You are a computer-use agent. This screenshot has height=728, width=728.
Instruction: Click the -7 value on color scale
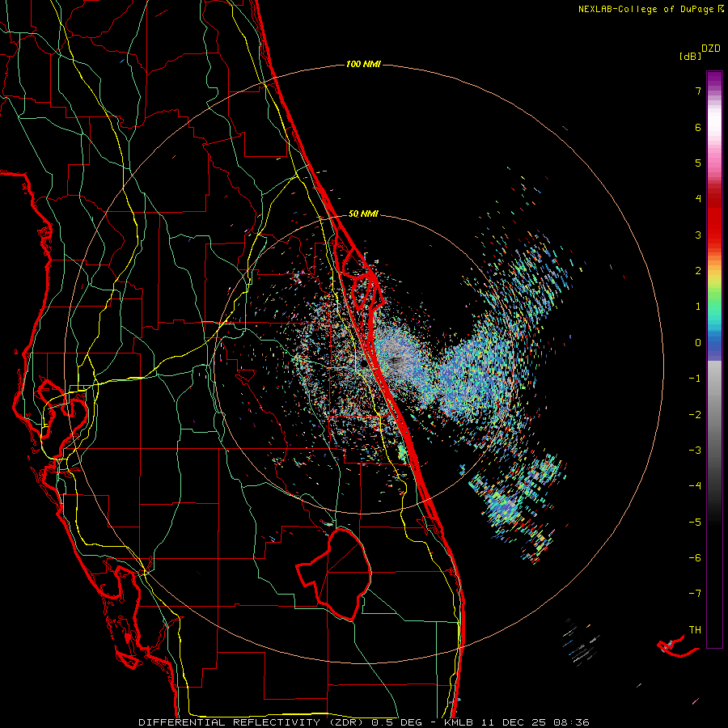coord(695,594)
